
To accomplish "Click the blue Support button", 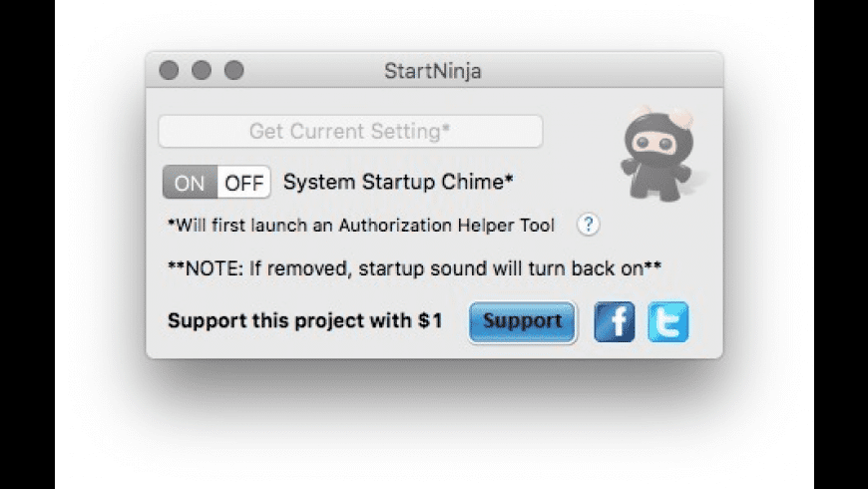I will pos(523,322).
